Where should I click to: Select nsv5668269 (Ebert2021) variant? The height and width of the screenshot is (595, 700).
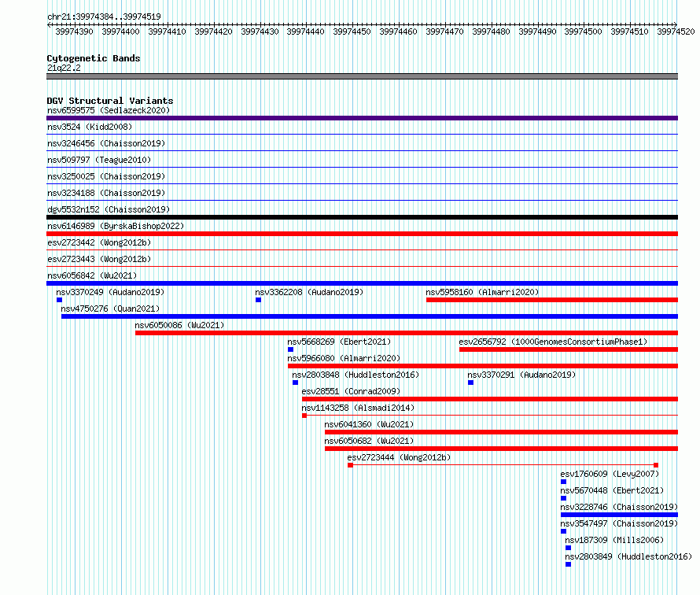(x=339, y=342)
